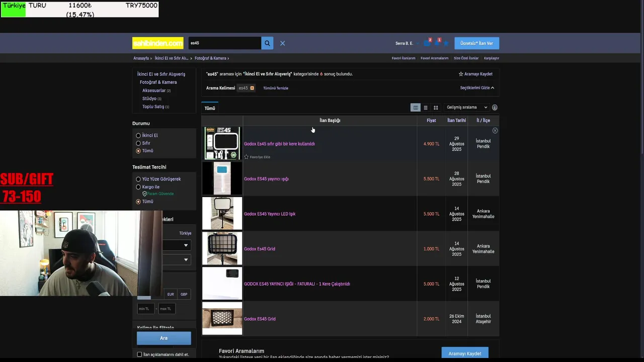This screenshot has width=644, height=362.
Task: Select GBP currency option
Action: click(x=184, y=294)
